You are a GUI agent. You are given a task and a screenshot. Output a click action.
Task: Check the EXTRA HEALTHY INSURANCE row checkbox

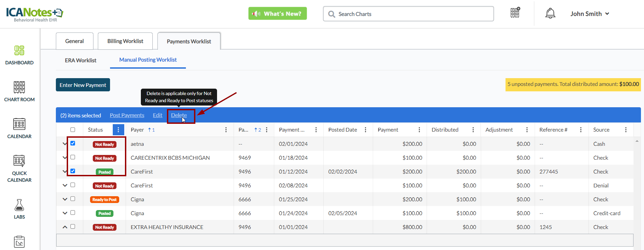73,227
